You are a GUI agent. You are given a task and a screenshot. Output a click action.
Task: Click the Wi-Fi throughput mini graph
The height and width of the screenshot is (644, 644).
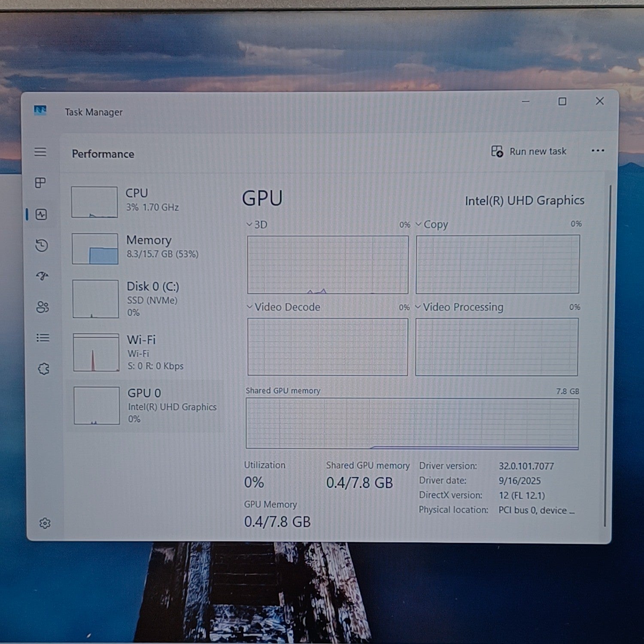[x=96, y=352]
